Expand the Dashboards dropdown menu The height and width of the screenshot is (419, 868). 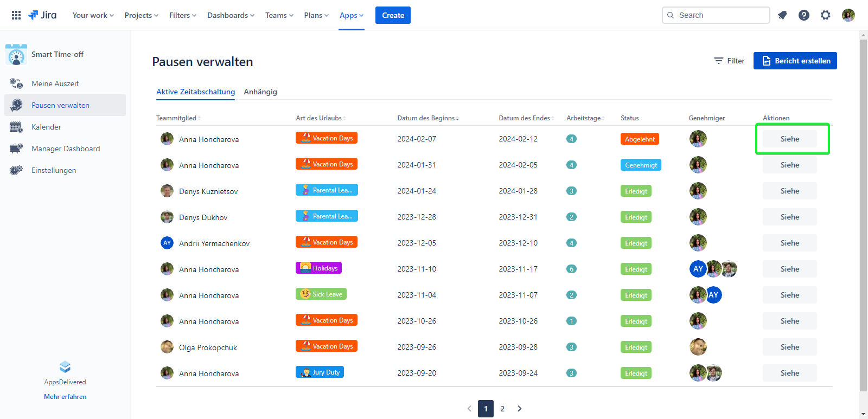[231, 15]
